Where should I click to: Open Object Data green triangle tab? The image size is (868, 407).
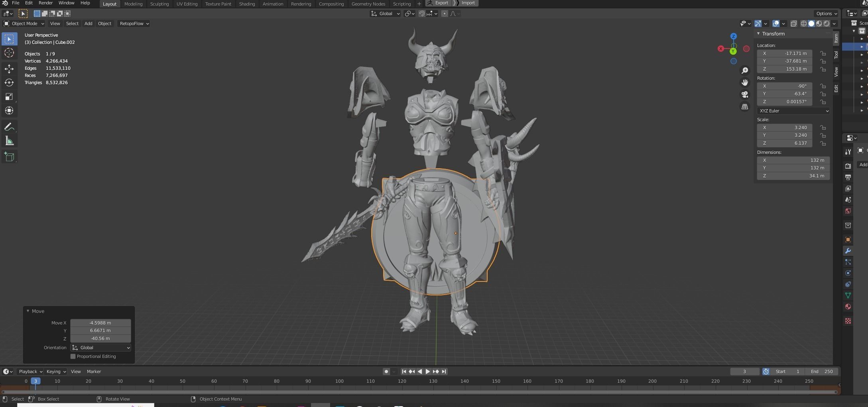tap(848, 295)
